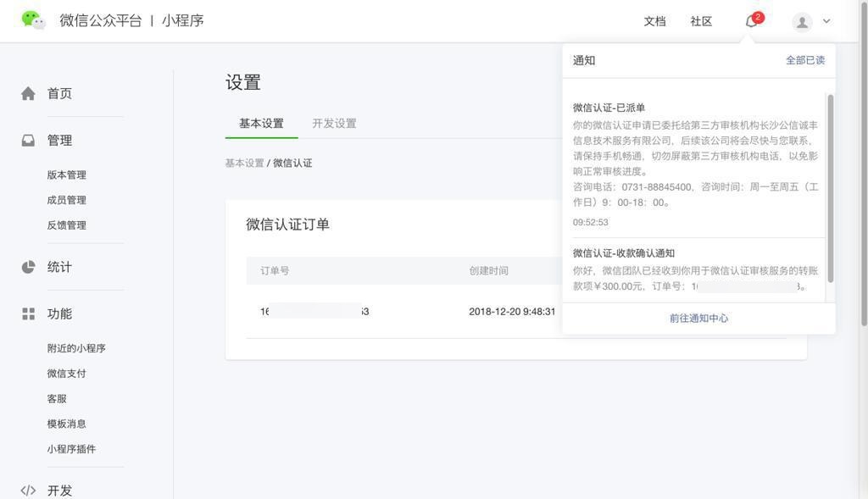Open 微信支付 in sidebar
Screen dimensions: 868x499
click(x=66, y=374)
